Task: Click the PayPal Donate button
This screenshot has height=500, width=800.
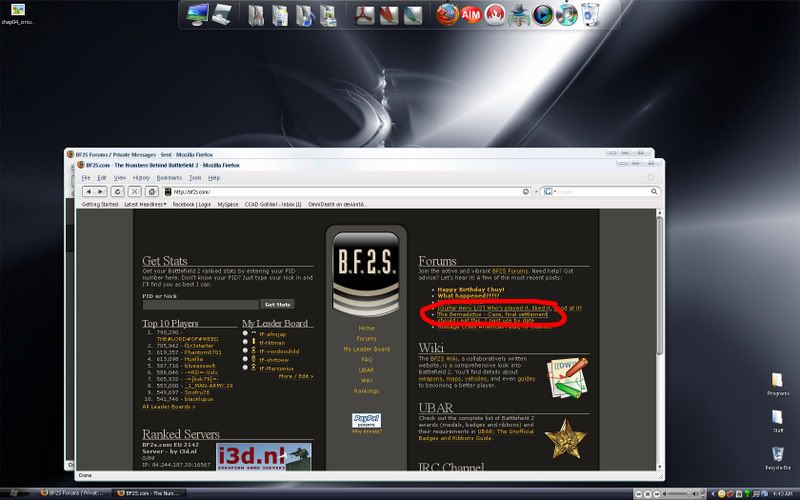Action: pyautogui.click(x=366, y=420)
